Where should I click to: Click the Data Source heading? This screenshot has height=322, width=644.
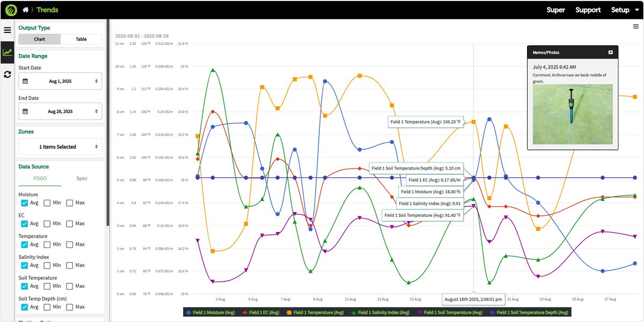[34, 166]
